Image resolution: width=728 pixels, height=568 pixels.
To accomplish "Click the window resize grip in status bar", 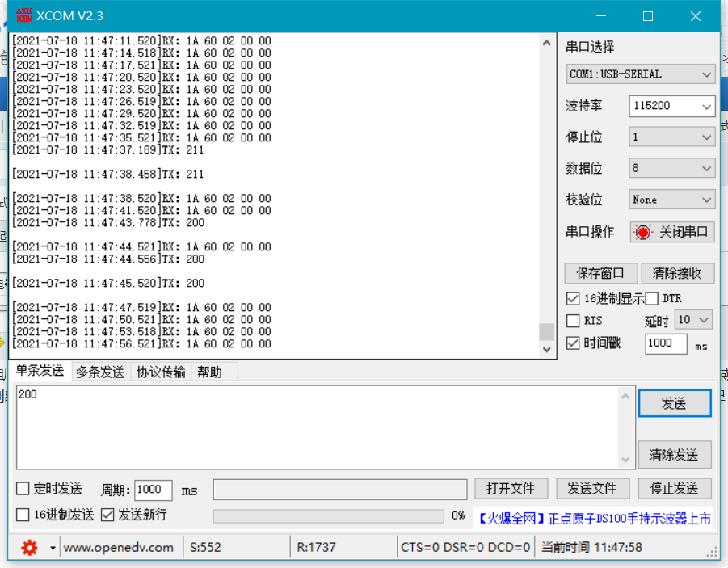I will 713,552.
